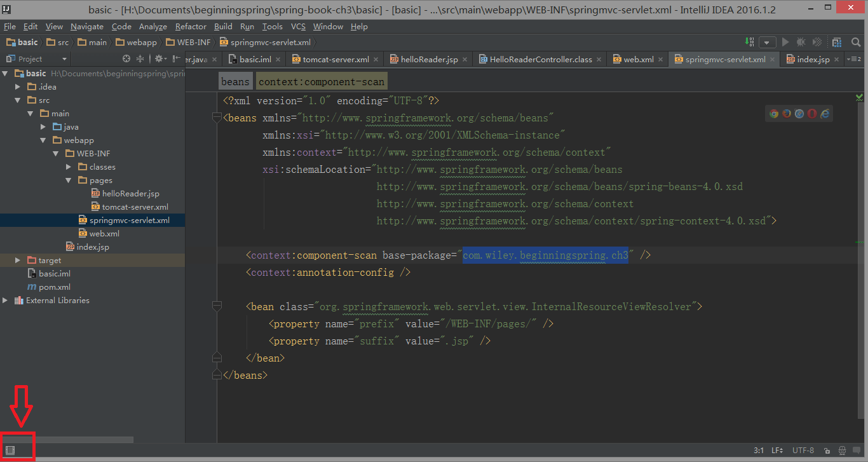Toggle the read-only lock icon

pyautogui.click(x=827, y=451)
